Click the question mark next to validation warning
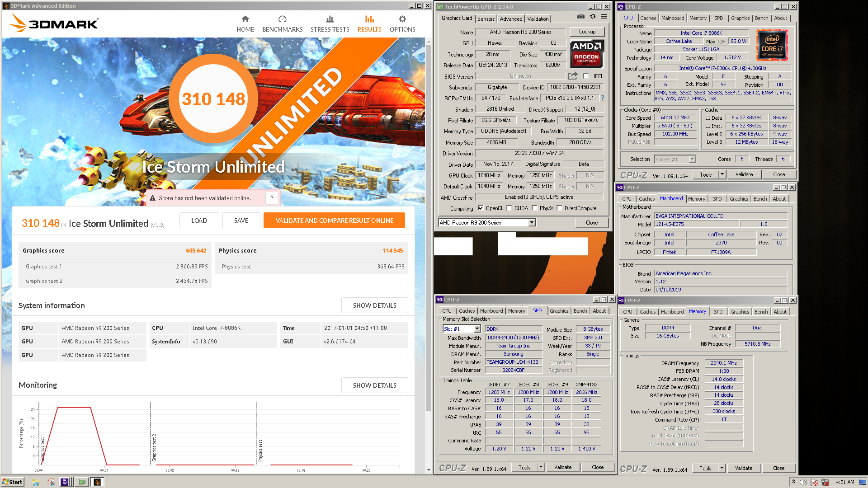The image size is (868, 488). [272, 198]
